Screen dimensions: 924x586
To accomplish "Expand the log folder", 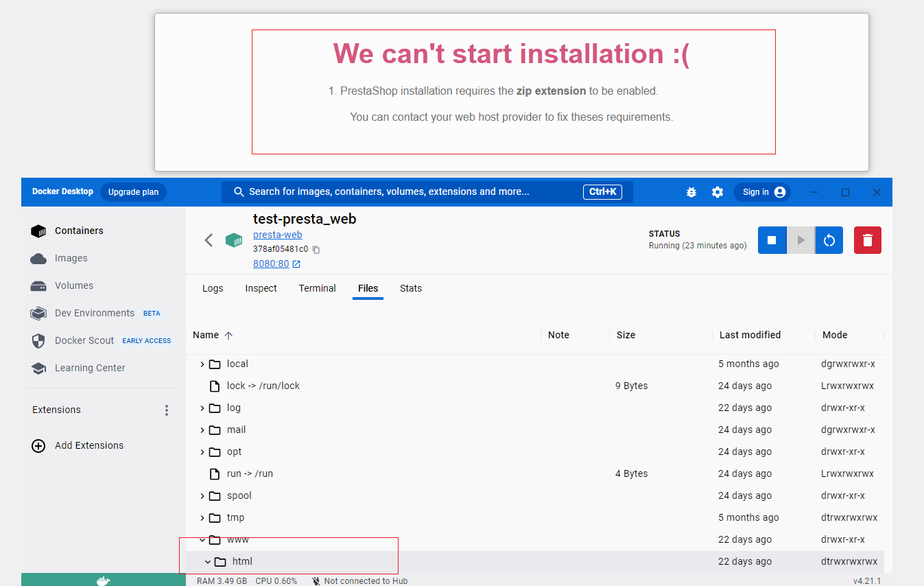I will click(x=202, y=408).
